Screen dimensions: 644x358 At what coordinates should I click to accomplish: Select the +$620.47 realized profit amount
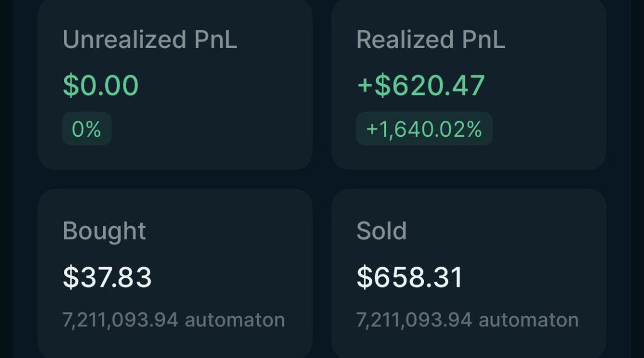pos(421,85)
